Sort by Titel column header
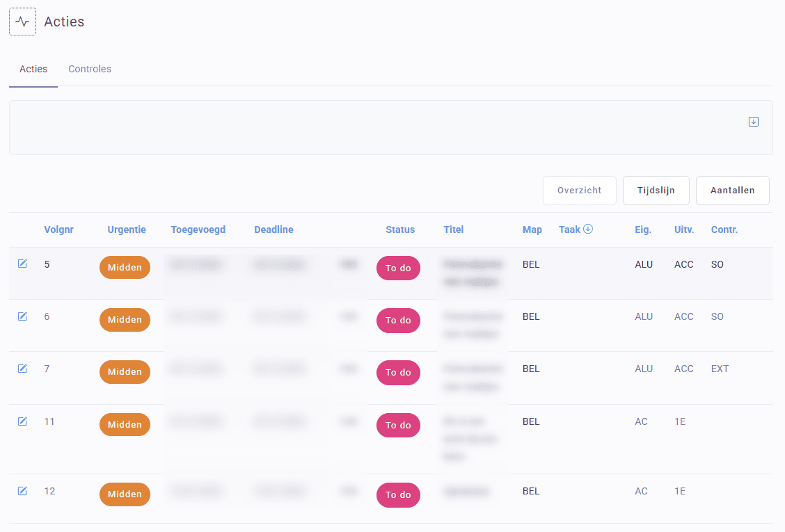This screenshot has height=532, width=785. pyautogui.click(x=454, y=229)
